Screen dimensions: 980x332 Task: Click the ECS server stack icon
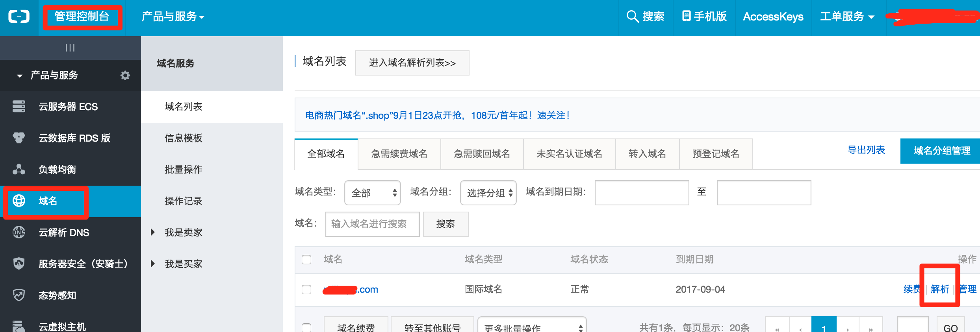tap(19, 107)
